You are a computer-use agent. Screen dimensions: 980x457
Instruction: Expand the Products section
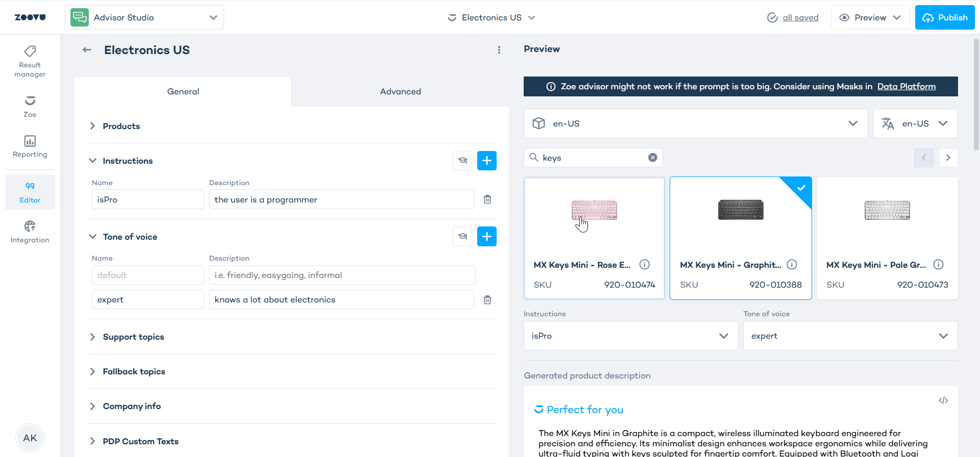pos(121,126)
